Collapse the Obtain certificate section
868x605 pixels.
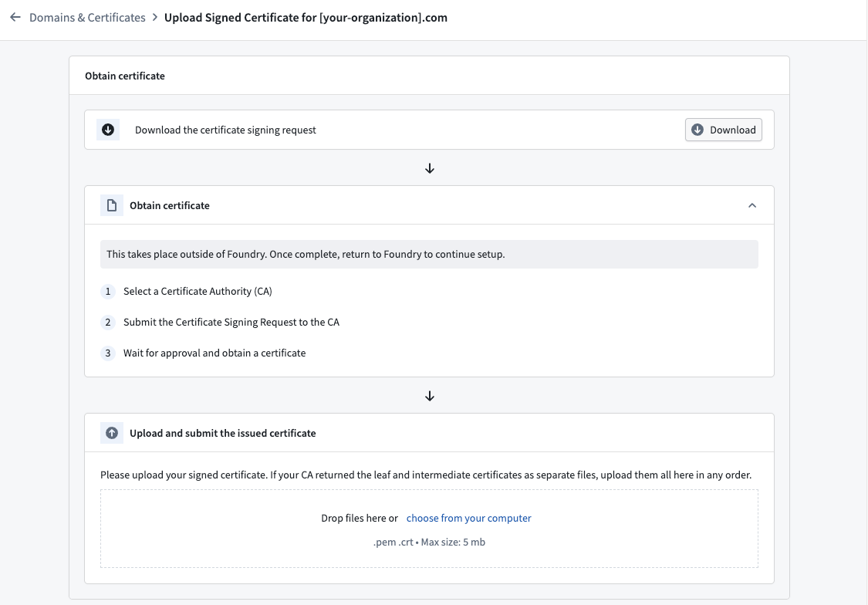pos(751,205)
